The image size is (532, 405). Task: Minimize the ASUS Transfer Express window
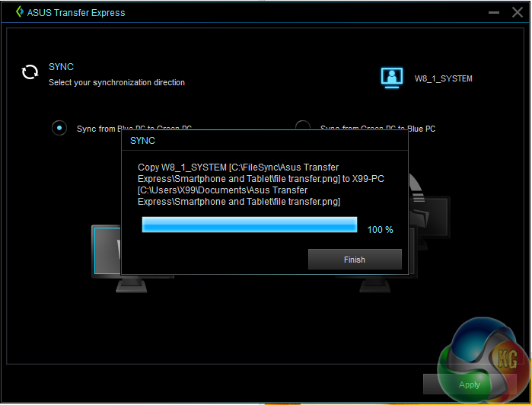[x=494, y=12]
